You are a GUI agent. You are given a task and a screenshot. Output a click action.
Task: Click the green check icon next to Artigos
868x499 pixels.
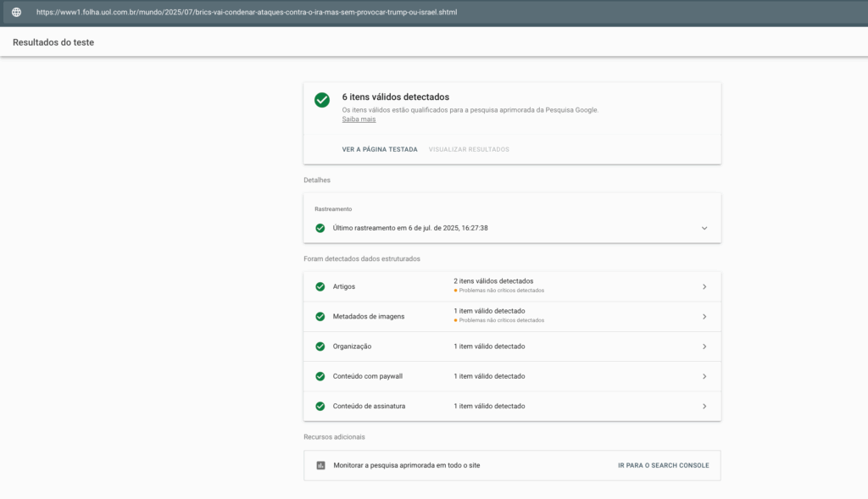click(320, 286)
